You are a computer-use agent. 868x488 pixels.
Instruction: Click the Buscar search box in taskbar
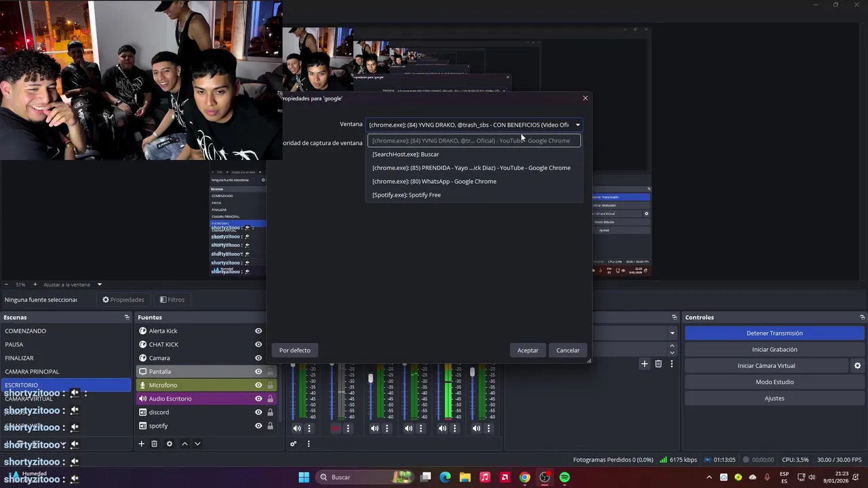(x=365, y=477)
